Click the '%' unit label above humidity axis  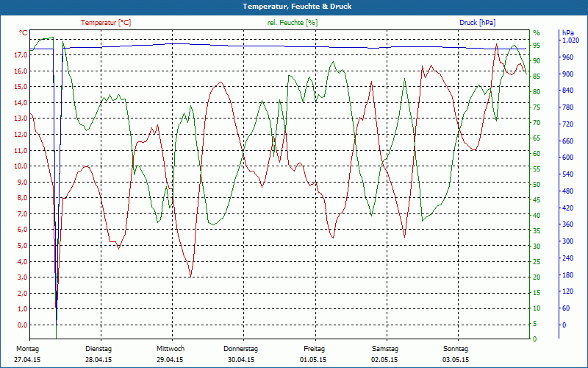point(537,32)
